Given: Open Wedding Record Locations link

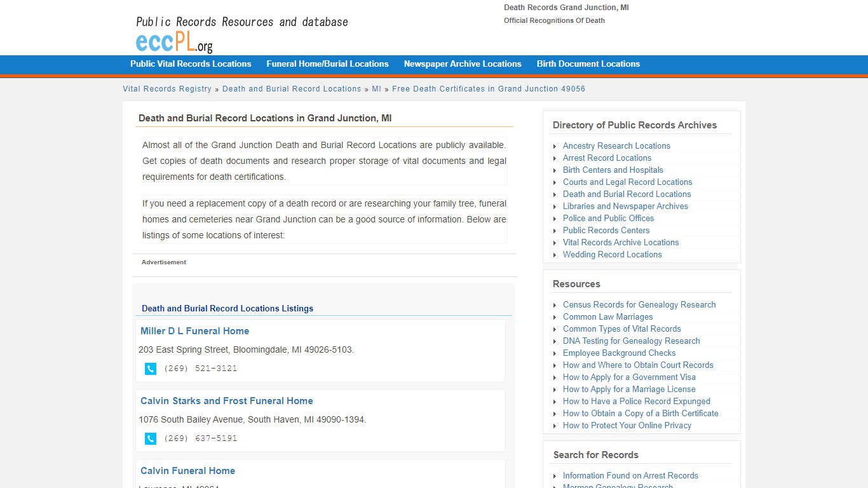Looking at the screenshot, I should pos(612,254).
